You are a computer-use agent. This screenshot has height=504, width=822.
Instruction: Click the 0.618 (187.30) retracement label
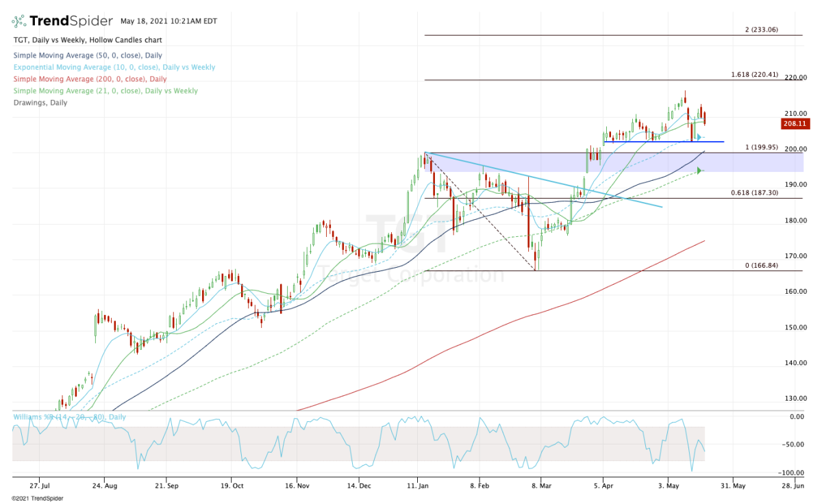pos(754,192)
